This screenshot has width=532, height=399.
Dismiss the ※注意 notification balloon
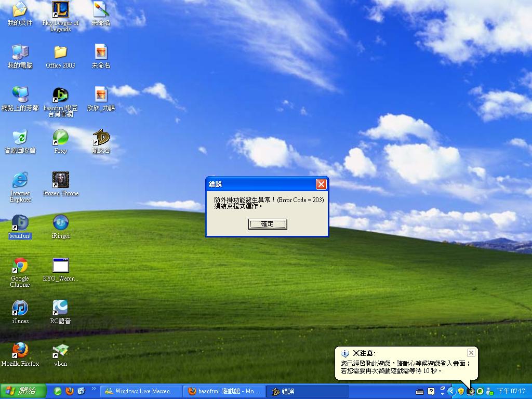471,353
